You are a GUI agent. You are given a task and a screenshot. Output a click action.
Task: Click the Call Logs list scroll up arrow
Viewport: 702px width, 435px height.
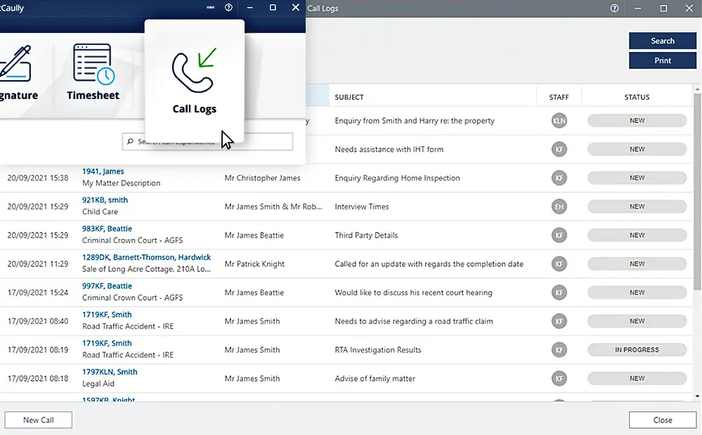coord(697,90)
